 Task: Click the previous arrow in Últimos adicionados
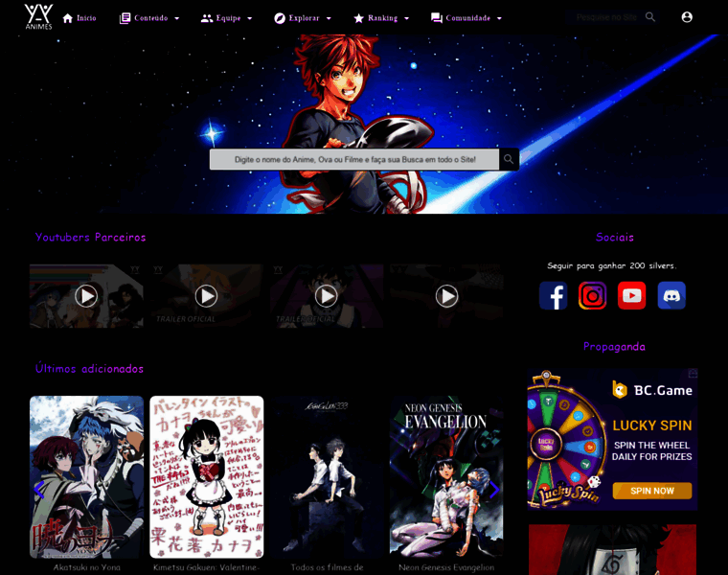tap(39, 490)
